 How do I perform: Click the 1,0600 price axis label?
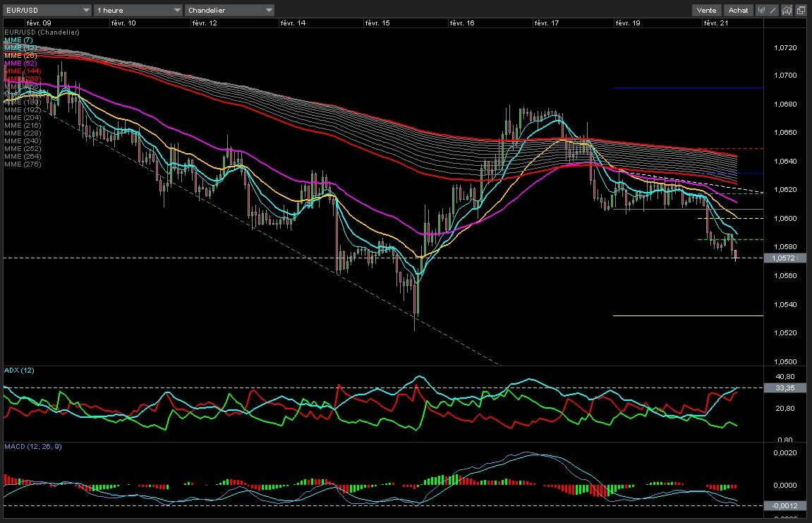pos(785,218)
